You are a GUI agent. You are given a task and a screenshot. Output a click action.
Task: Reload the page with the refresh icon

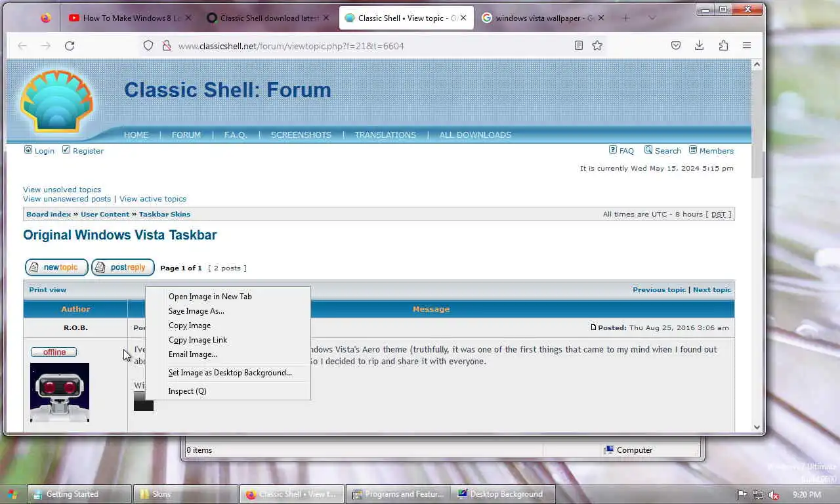pyautogui.click(x=70, y=46)
